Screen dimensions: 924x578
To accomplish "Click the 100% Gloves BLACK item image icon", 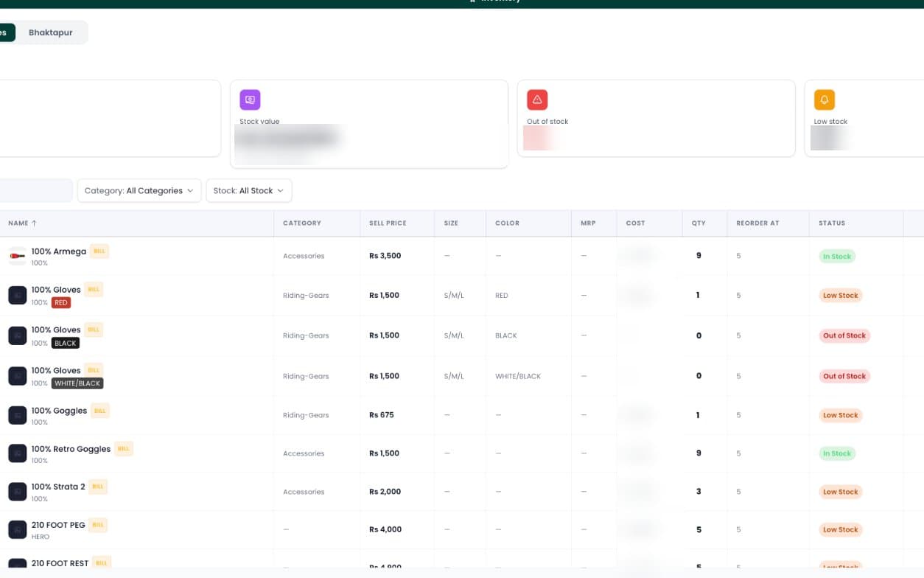I will pos(18,335).
